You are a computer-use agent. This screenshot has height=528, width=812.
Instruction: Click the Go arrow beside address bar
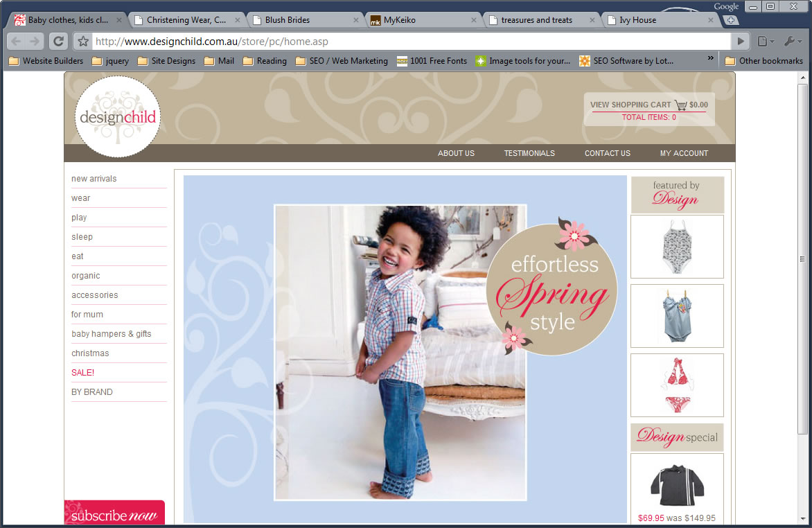pos(741,41)
